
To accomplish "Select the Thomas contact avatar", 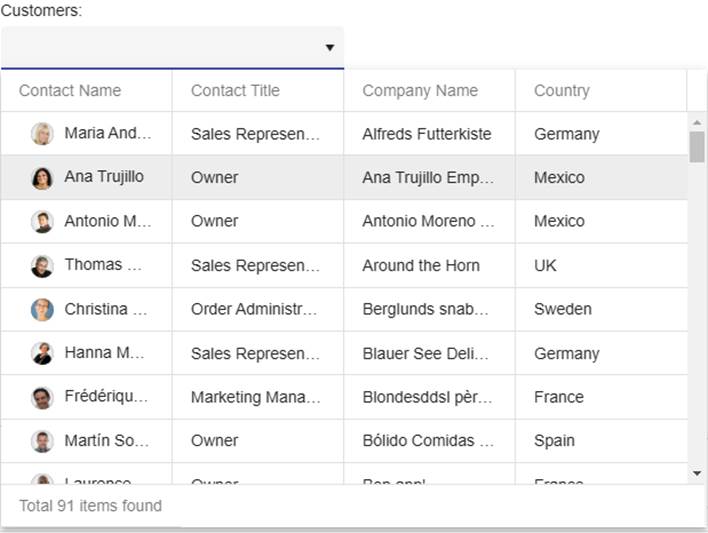I will (42, 266).
